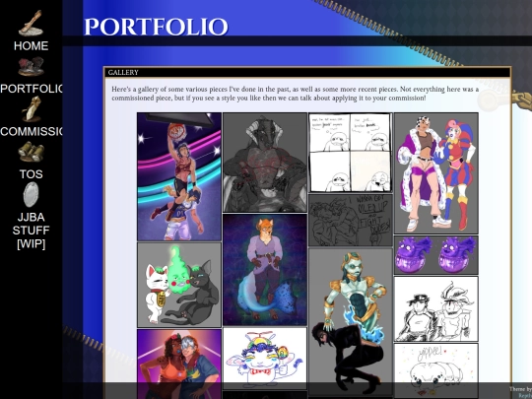Screen dimensions: 532x399
Task: Open the HOME navigation link
Action: [31, 45]
